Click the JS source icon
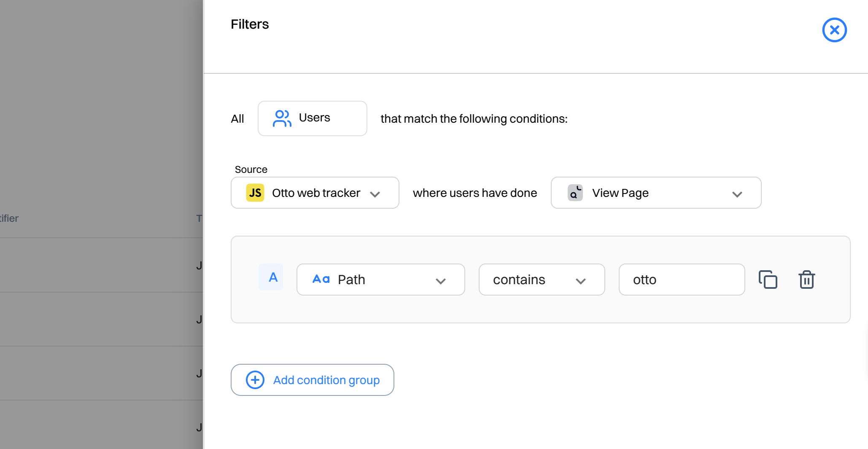The height and width of the screenshot is (449, 868). [x=255, y=193]
